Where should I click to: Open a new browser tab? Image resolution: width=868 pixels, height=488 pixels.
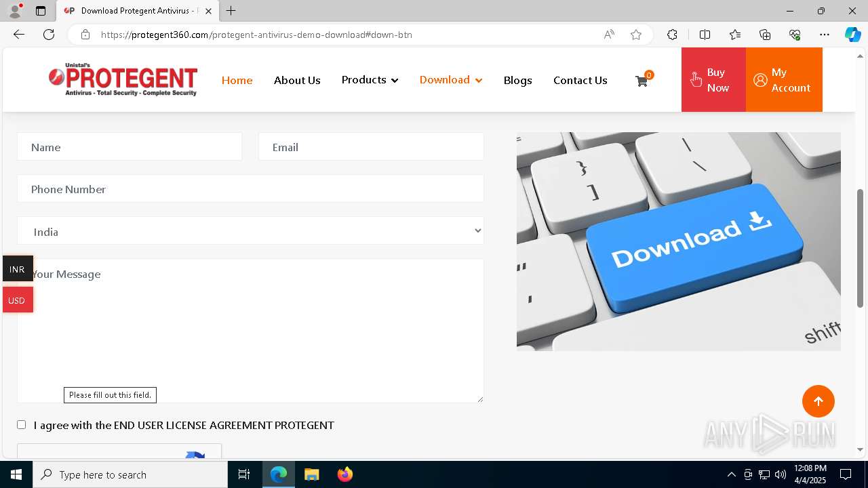pos(231,11)
